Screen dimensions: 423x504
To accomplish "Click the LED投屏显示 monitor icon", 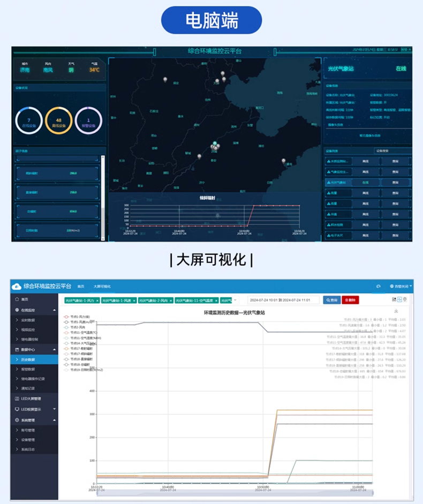I will point(17,409).
